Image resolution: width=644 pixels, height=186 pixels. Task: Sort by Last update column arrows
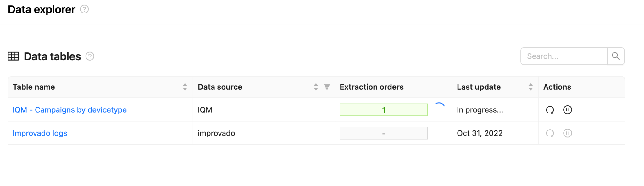coord(530,87)
